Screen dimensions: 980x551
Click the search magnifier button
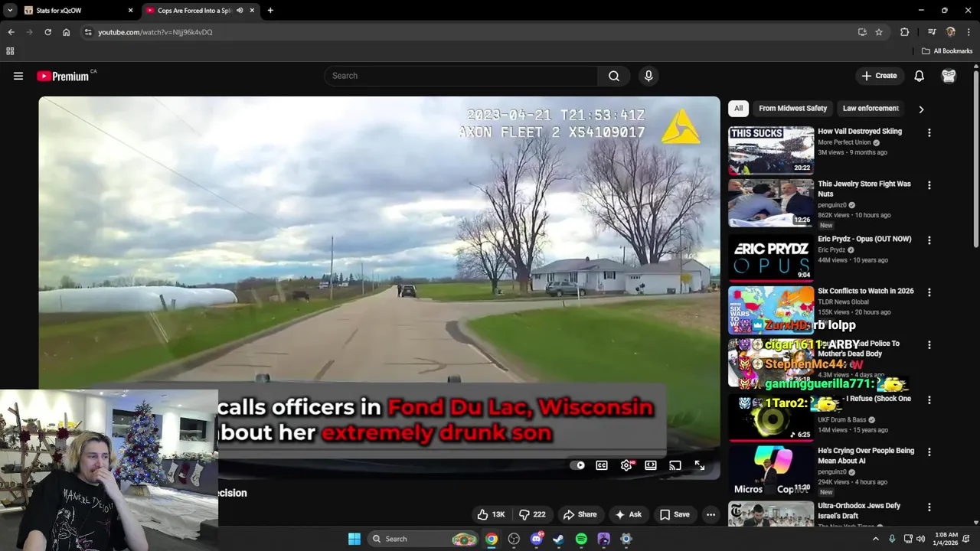614,76
